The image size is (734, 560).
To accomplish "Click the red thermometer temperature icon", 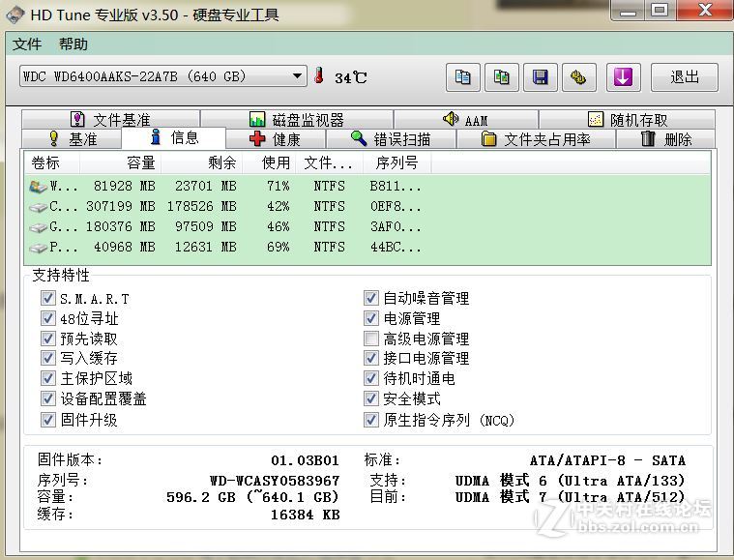I will point(319,75).
